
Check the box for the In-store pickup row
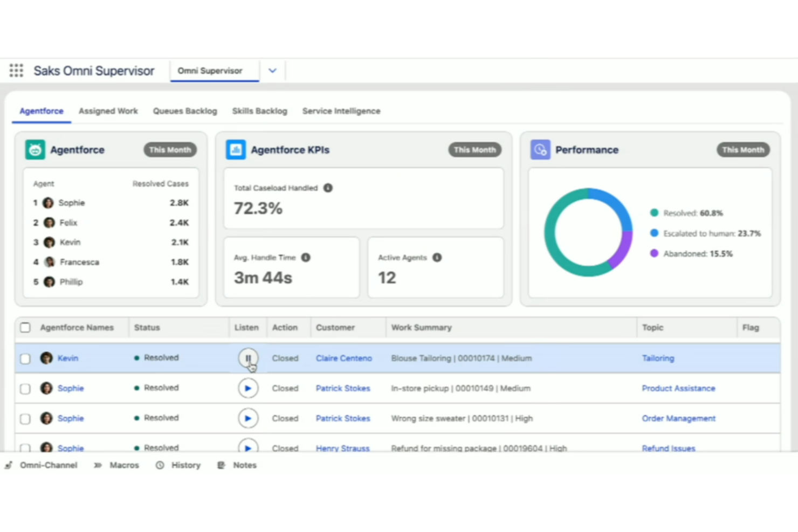pos(25,389)
